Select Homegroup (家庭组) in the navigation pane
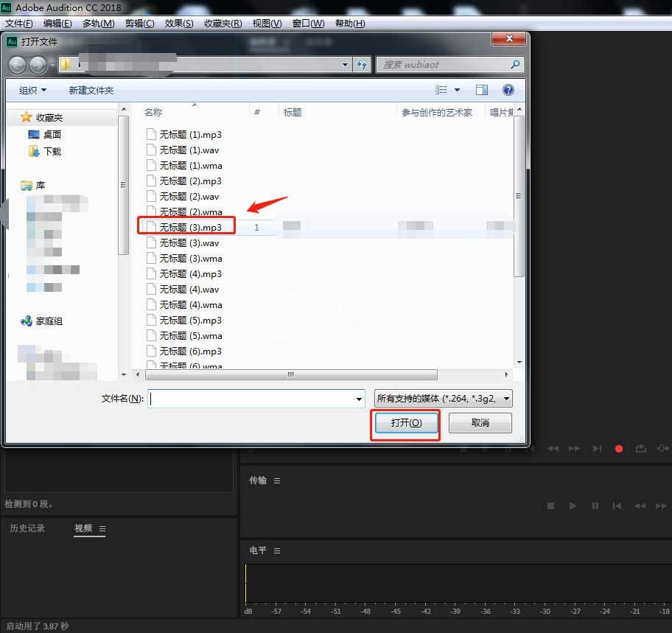Screen dimensions: 672x633 point(41,321)
